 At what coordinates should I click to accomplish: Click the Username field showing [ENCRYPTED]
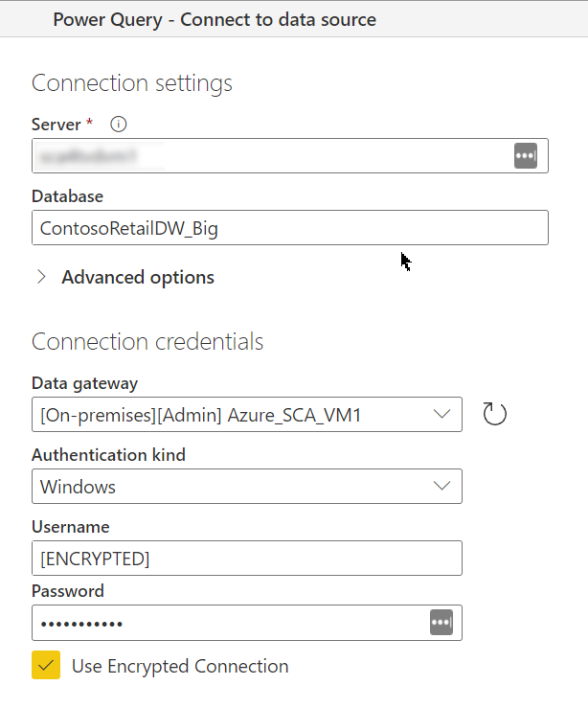pos(246,559)
